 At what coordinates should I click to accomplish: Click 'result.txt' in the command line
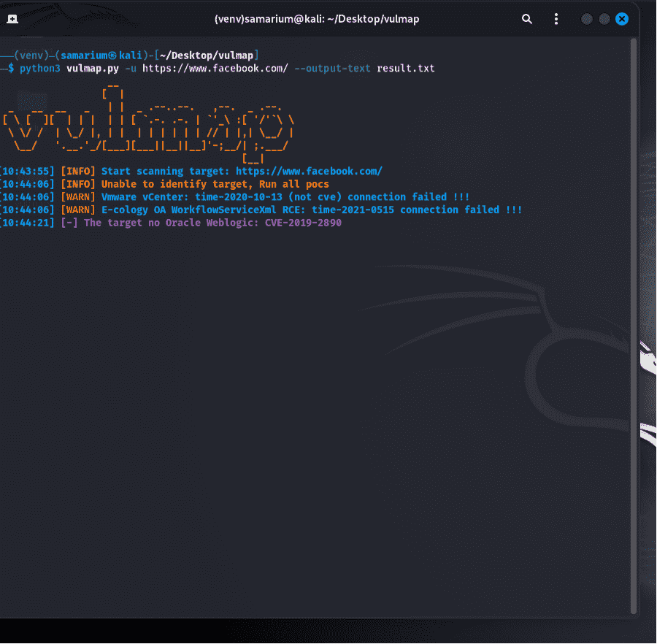click(406, 69)
